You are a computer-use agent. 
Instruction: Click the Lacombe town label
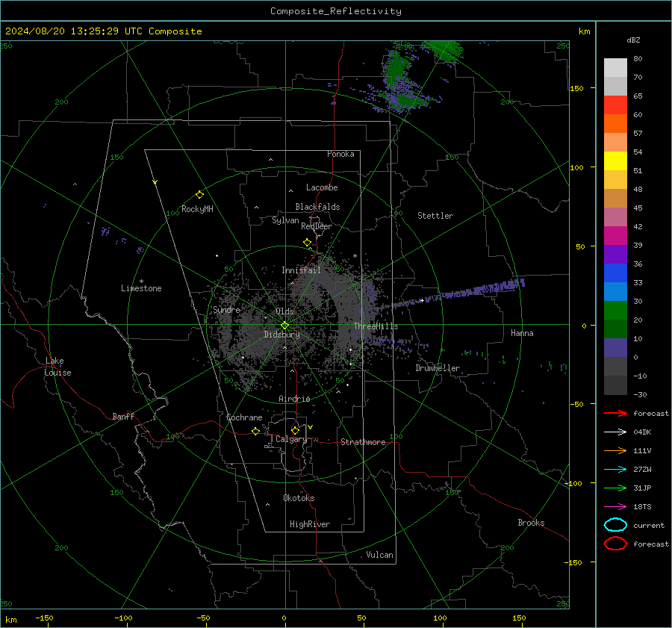point(322,187)
